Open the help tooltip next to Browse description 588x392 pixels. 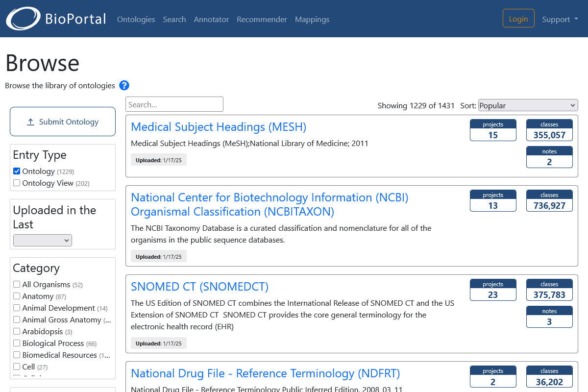[124, 85]
